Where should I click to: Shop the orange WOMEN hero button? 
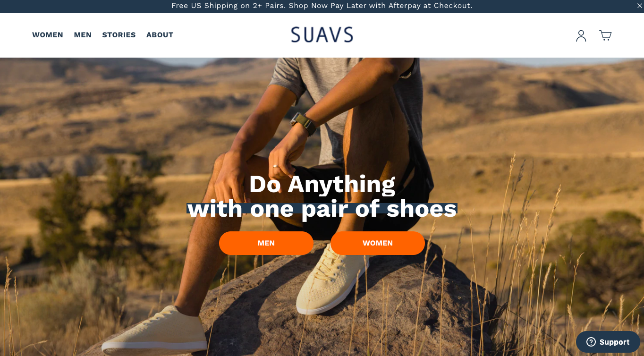(378, 243)
